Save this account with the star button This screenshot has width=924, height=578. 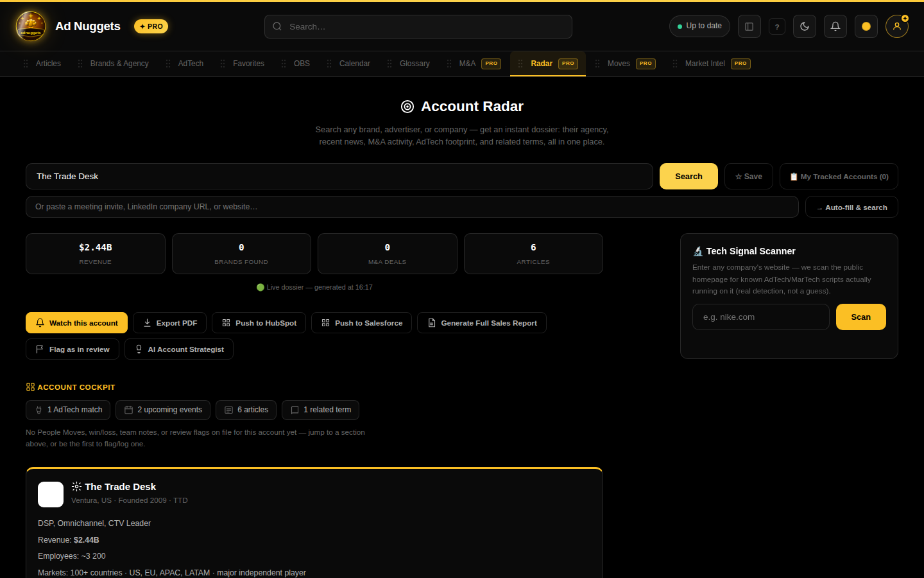(x=749, y=177)
